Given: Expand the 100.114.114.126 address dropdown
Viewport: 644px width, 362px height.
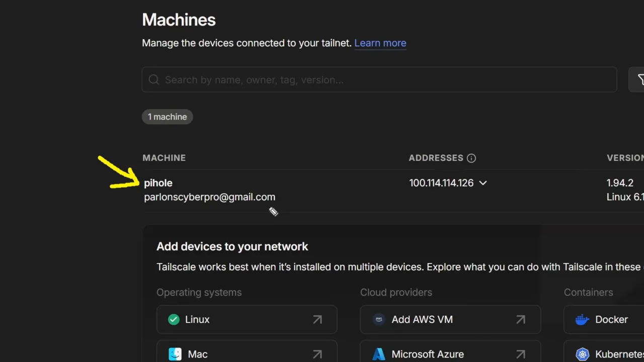Looking at the screenshot, I should [x=483, y=183].
